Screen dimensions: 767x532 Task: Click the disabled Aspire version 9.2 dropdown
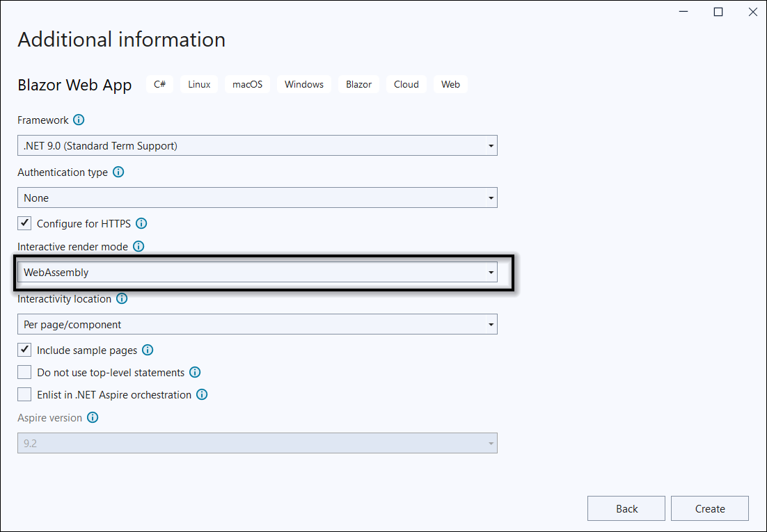(258, 443)
